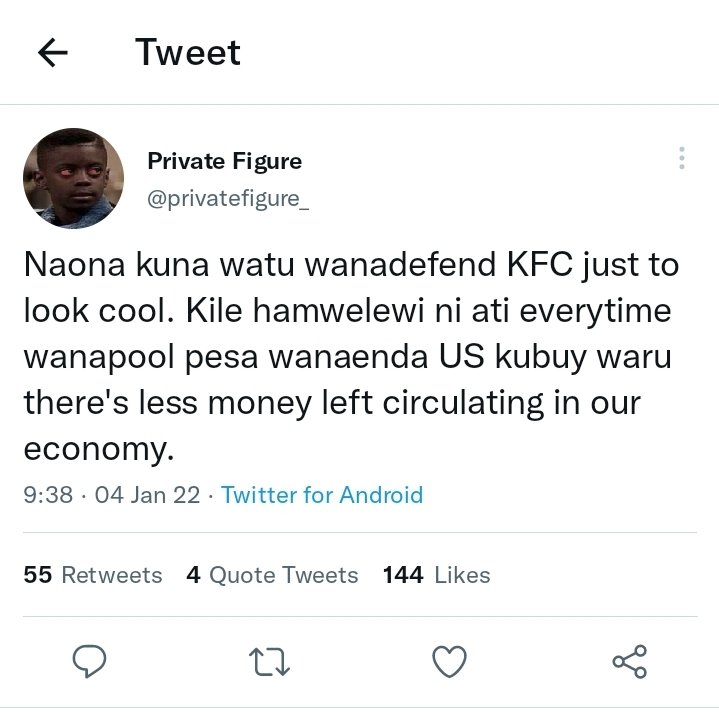719x715 pixels.
Task: Open the Private Figure display name
Action: coord(225,161)
